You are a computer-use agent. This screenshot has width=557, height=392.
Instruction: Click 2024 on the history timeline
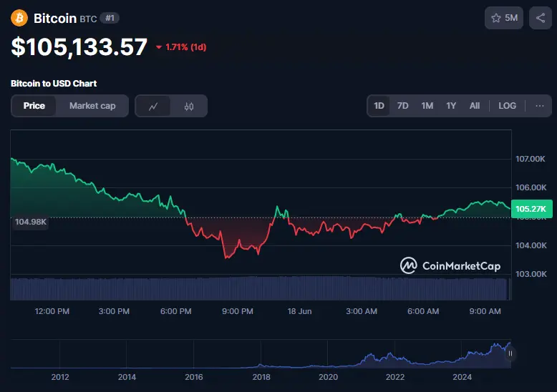[x=462, y=377]
